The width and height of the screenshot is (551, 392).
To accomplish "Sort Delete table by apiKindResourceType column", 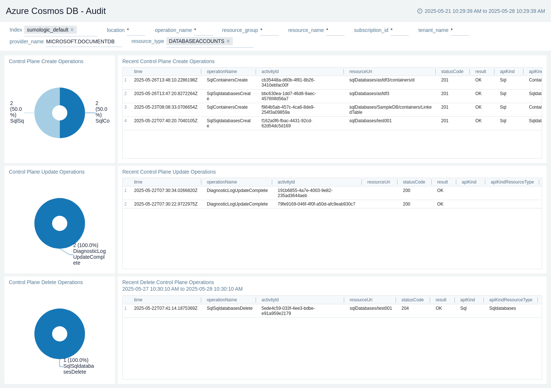I will (511, 300).
